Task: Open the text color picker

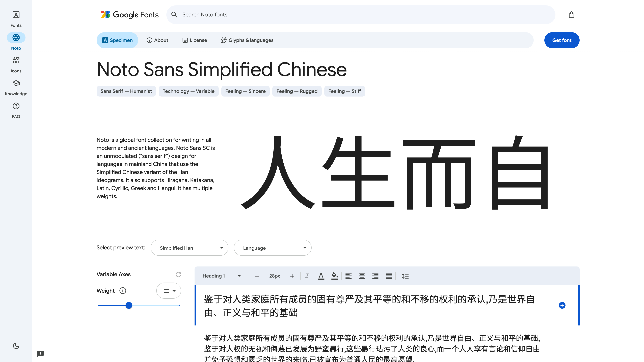Action: 321,276
